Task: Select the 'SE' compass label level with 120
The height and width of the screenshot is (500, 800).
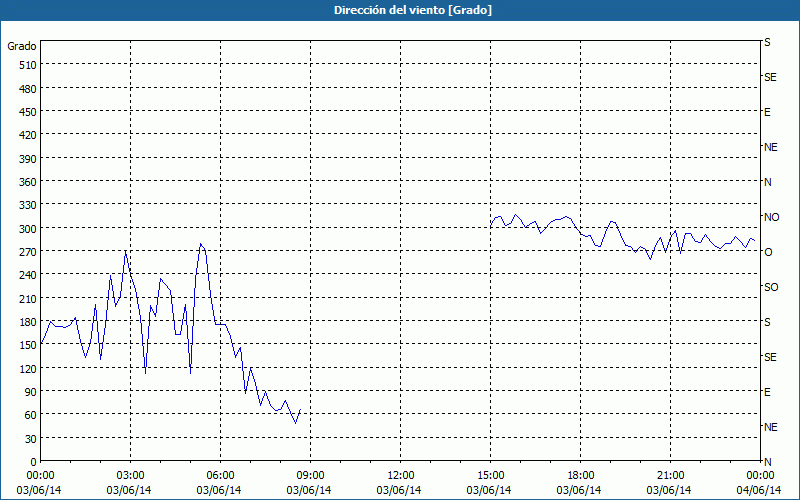Action: pyautogui.click(x=770, y=357)
